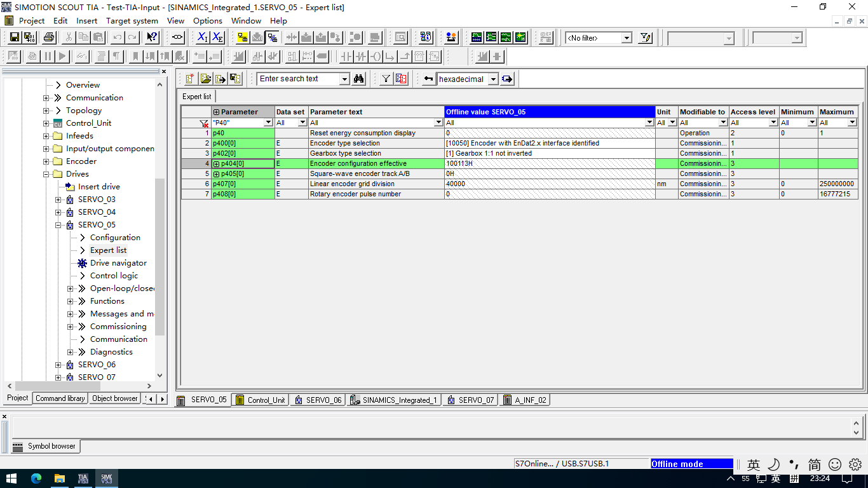Click the two-person accessible nodes icon
Screen dimensions: 868x488
click(x=451, y=37)
